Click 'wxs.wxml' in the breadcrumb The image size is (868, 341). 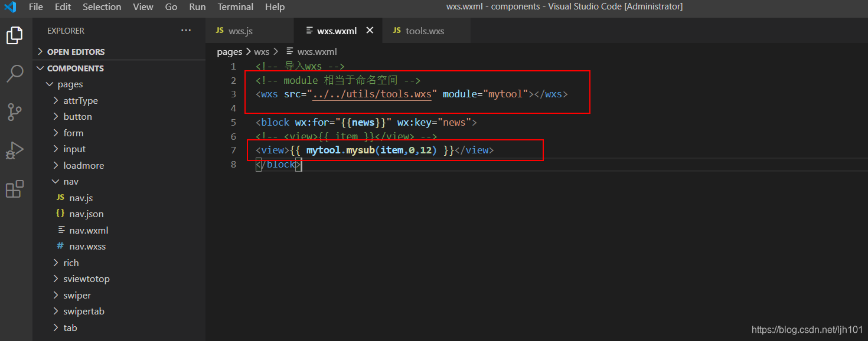pyautogui.click(x=317, y=52)
